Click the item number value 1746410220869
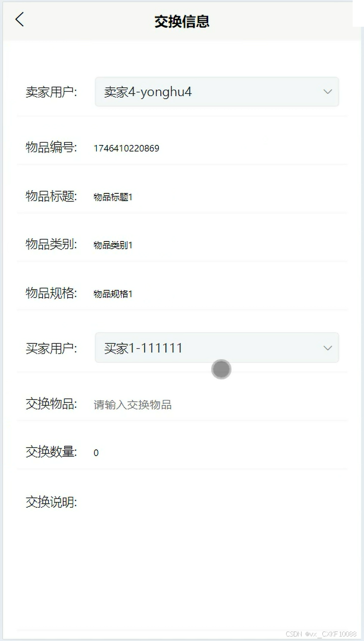Image resolution: width=364 pixels, height=641 pixels. (x=126, y=148)
